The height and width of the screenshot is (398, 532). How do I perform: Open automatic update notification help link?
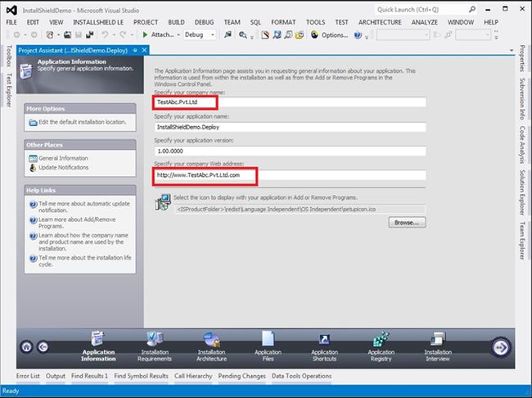pyautogui.click(x=84, y=207)
